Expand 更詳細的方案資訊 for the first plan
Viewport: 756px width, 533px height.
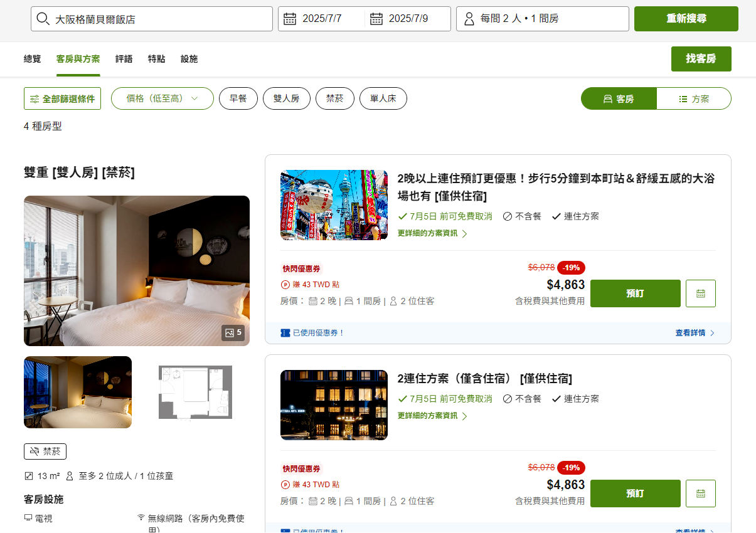[432, 234]
